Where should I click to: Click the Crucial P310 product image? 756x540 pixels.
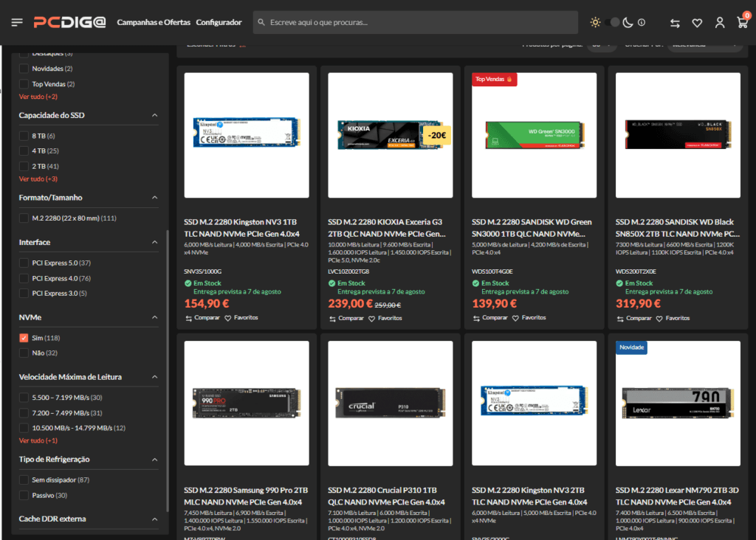[390, 404]
